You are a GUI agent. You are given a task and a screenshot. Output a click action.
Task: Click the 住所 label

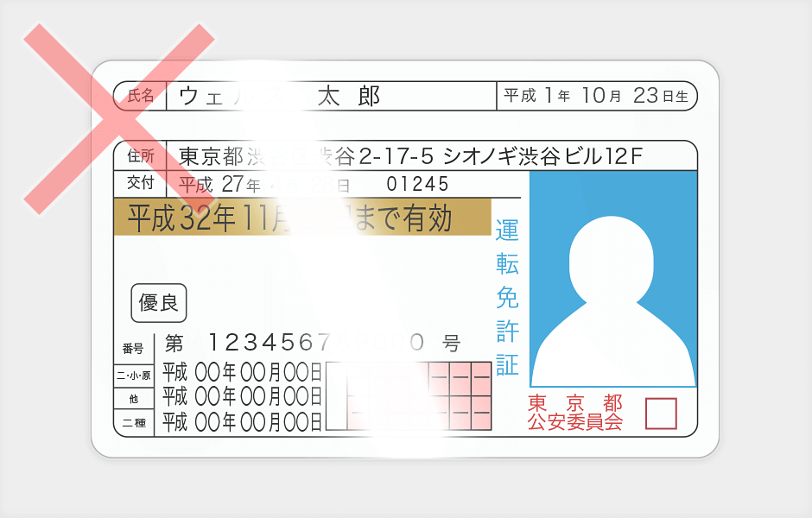click(x=140, y=156)
